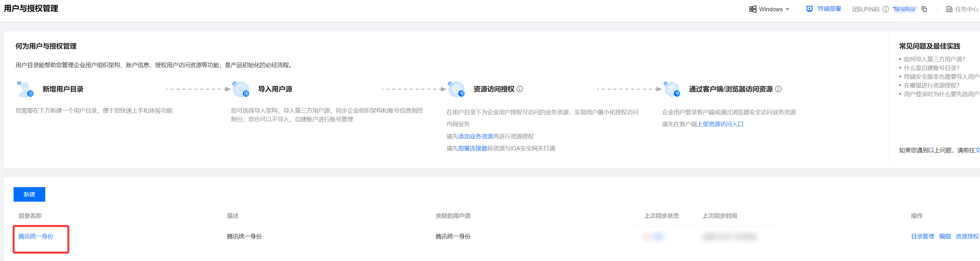Screen dimensions: 980x261
Task: Open the FAQ 如何导入第三方用户源?
Action: tap(934, 59)
